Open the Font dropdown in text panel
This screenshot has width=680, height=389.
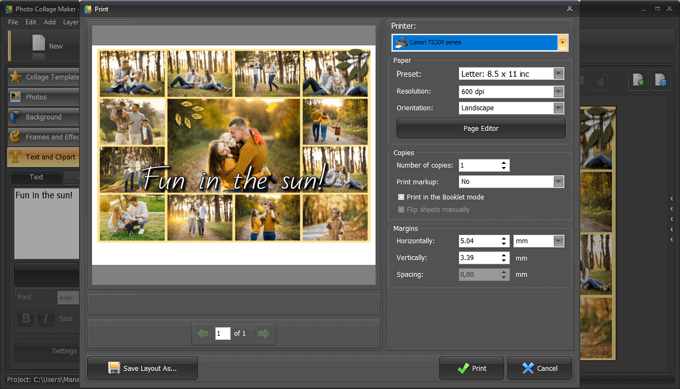point(68,297)
